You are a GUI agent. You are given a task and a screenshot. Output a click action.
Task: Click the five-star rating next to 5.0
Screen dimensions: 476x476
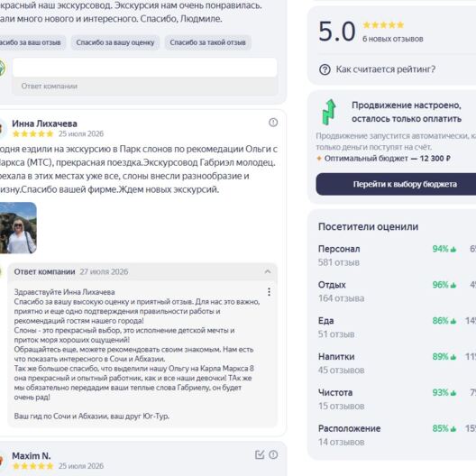[x=383, y=25]
